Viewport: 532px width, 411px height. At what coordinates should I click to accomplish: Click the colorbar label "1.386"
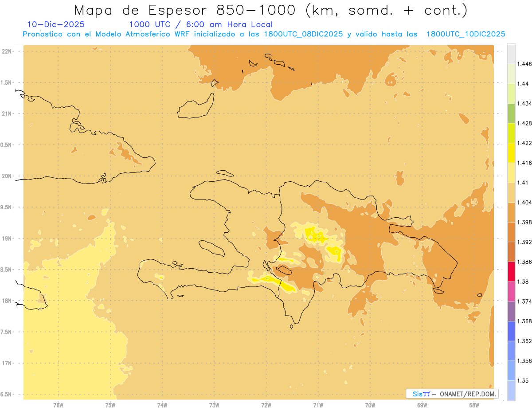pos(524,262)
